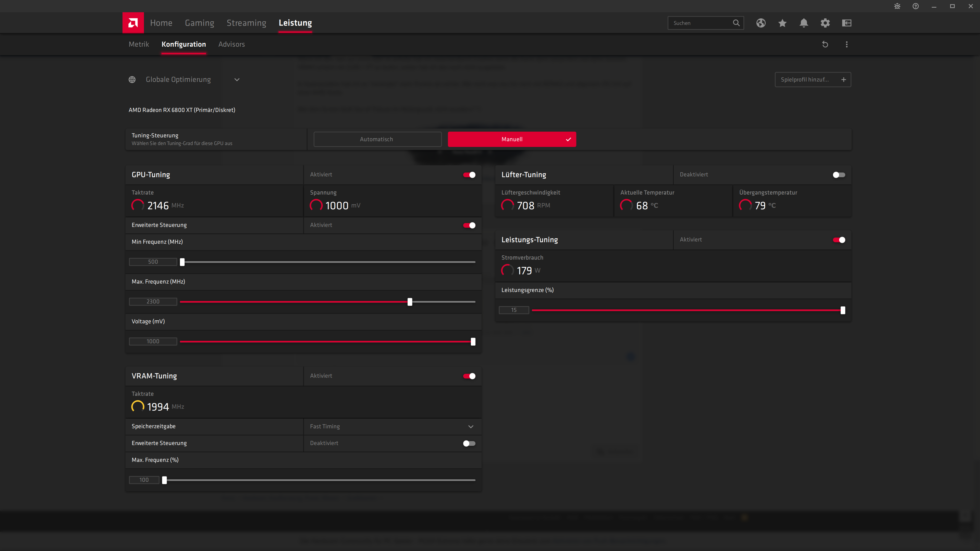Open the three-dot more options menu
Viewport: 980px width, 551px height.
tap(847, 44)
